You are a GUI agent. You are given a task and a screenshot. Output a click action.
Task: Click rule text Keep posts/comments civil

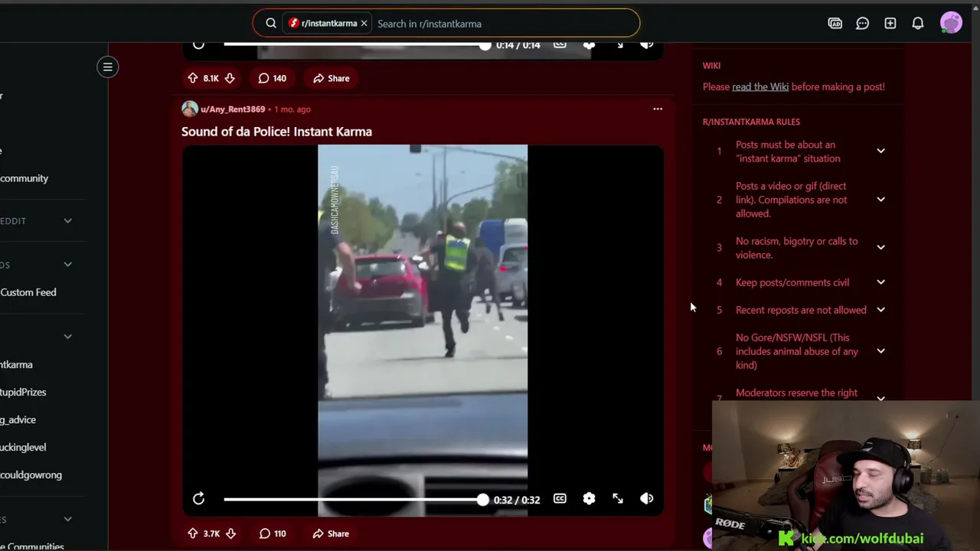tap(792, 282)
